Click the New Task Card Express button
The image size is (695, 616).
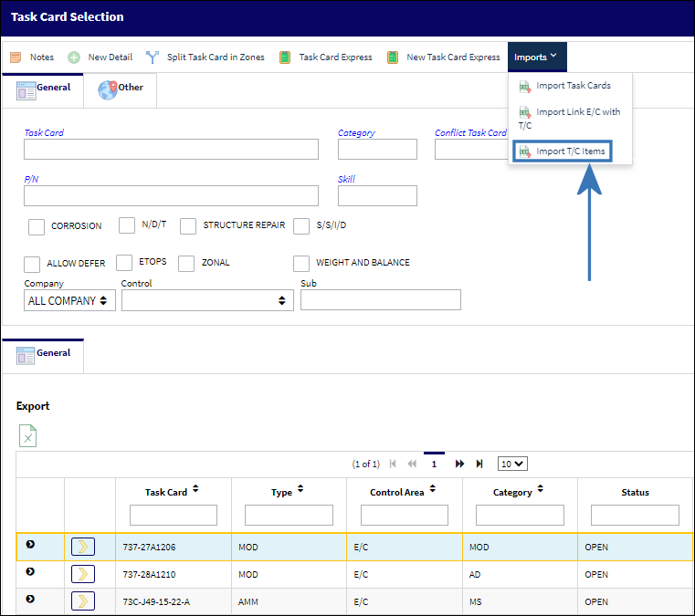point(444,57)
